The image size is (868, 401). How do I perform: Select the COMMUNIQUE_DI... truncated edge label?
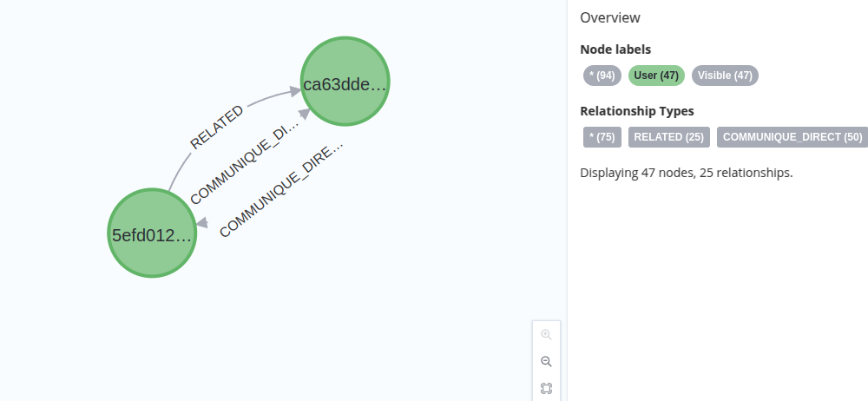coord(244,161)
